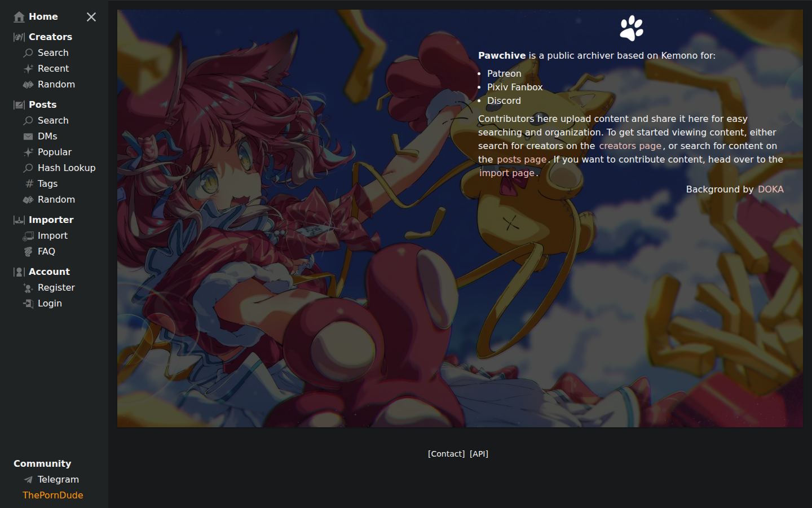The height and width of the screenshot is (508, 812).
Task: Open the Telegram community link
Action: [58, 480]
